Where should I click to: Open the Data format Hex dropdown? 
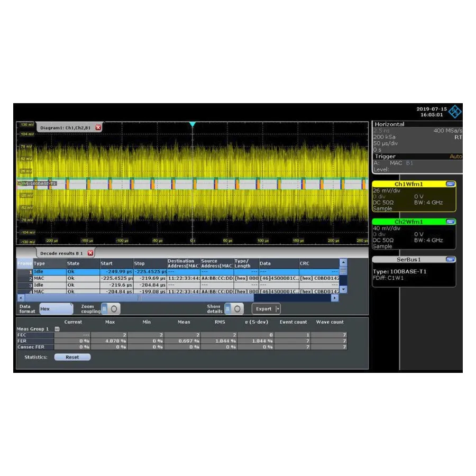tap(56, 308)
